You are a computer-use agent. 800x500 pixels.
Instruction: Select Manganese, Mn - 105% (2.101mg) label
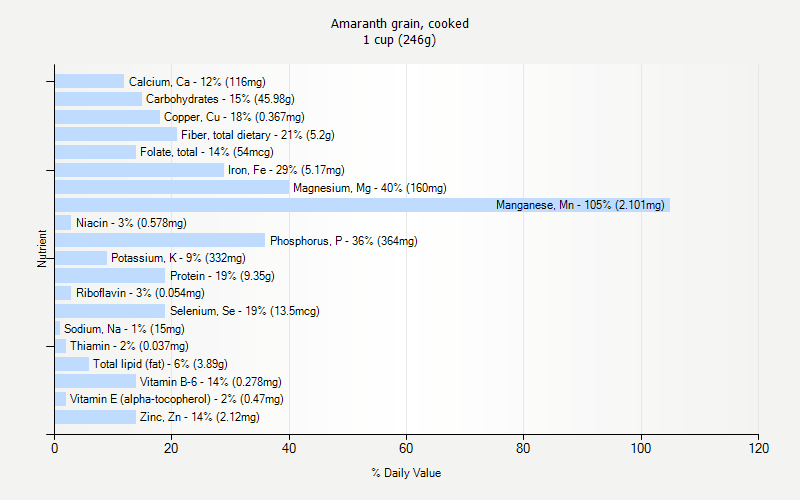tap(580, 205)
